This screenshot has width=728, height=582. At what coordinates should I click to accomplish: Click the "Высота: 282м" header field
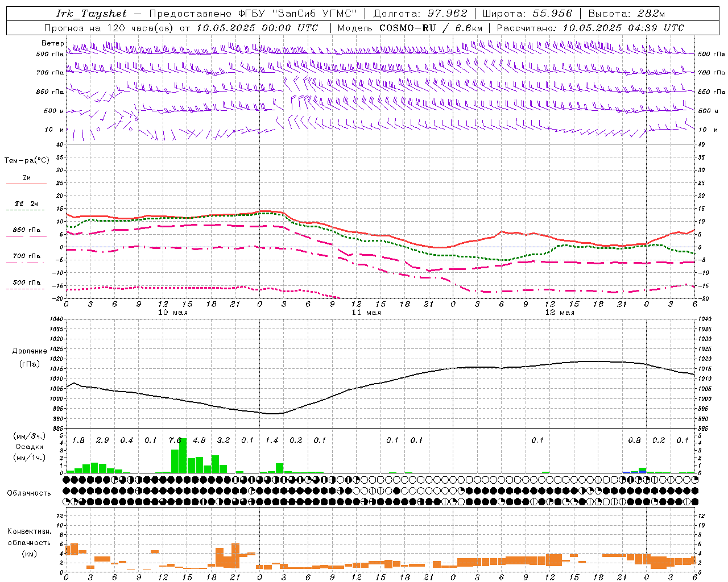(x=626, y=14)
